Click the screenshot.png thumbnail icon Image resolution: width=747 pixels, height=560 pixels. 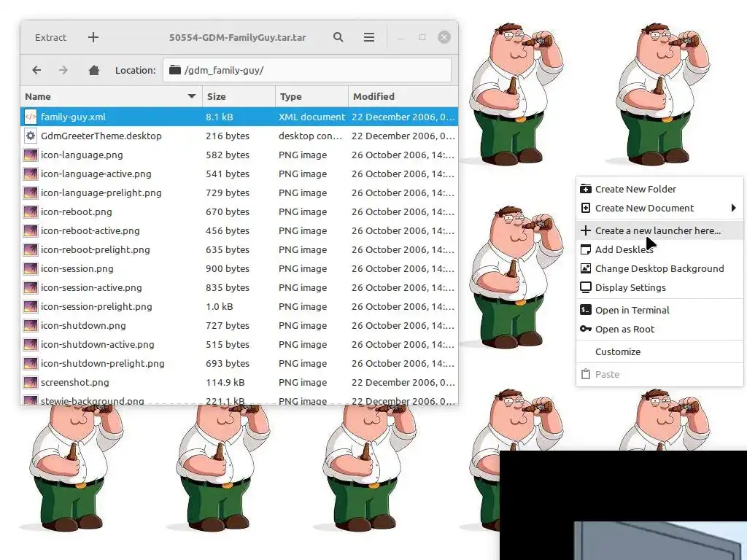31,382
